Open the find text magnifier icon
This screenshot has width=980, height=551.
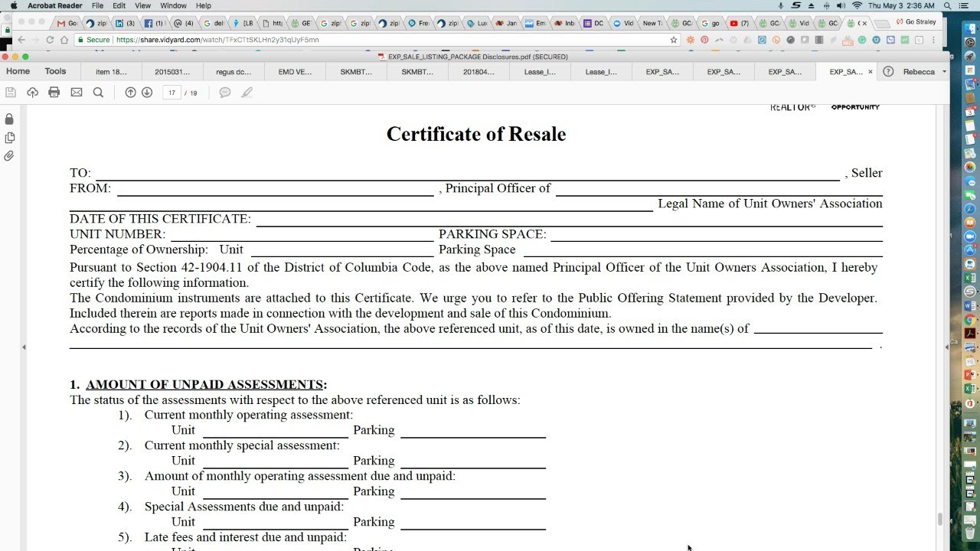[x=98, y=92]
